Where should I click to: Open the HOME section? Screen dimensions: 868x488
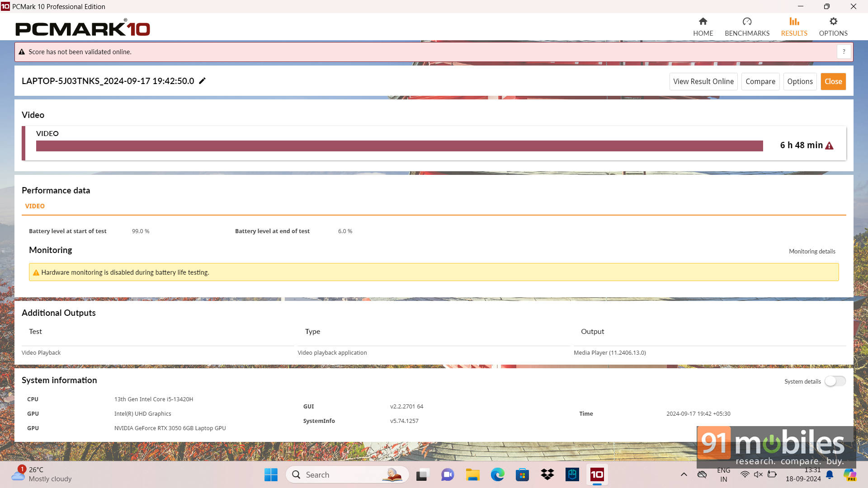tap(703, 27)
